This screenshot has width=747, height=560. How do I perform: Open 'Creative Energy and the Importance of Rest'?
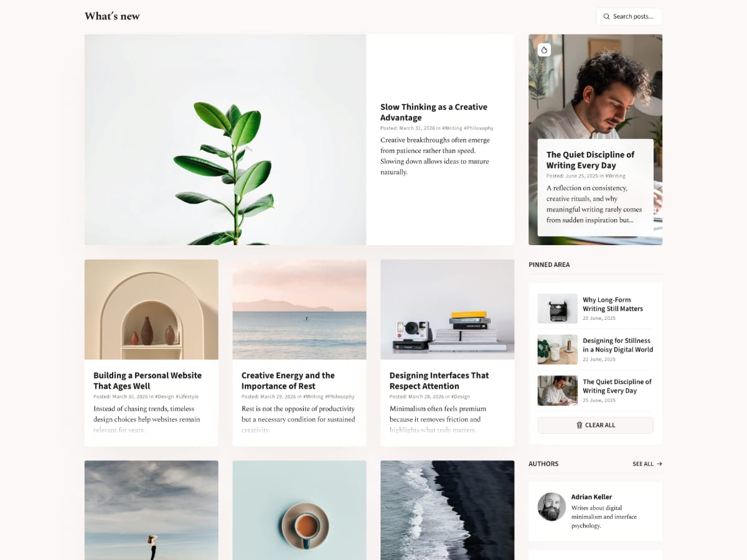(x=288, y=381)
